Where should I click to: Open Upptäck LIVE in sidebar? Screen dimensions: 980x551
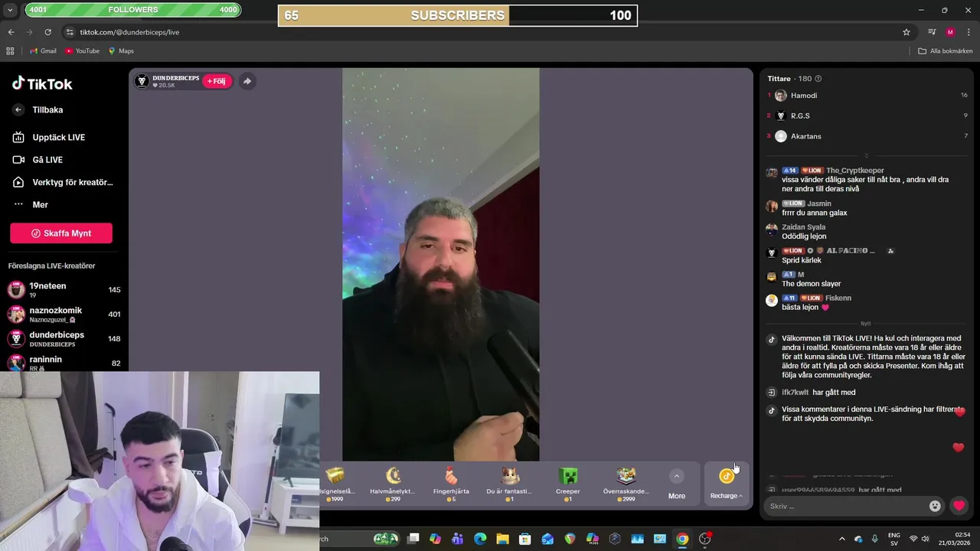tap(58, 137)
